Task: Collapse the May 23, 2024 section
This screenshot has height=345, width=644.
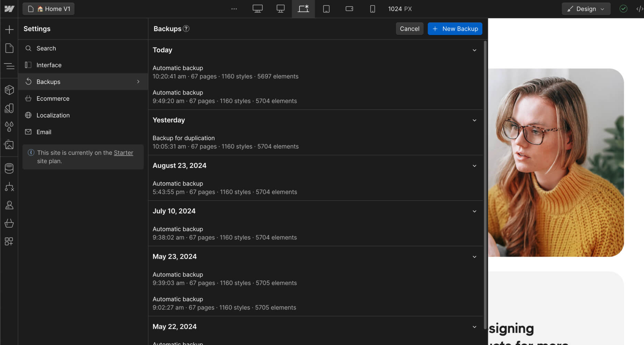Action: coord(474,257)
